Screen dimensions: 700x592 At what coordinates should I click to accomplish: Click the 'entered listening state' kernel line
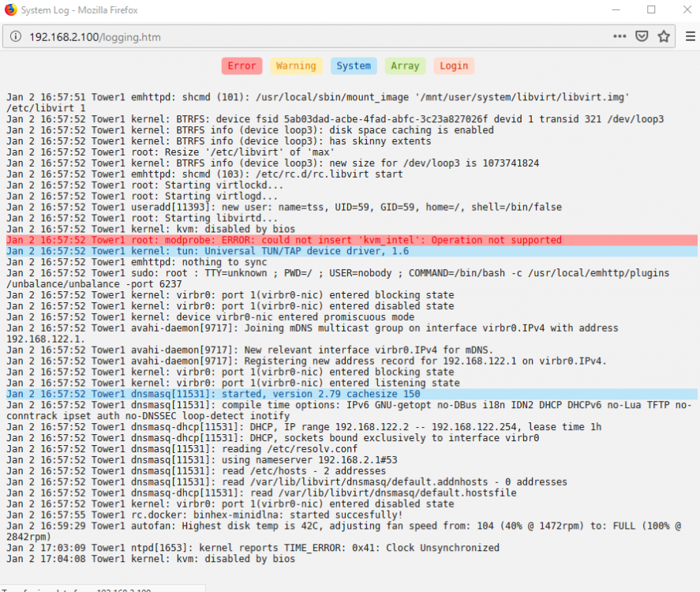point(233,383)
